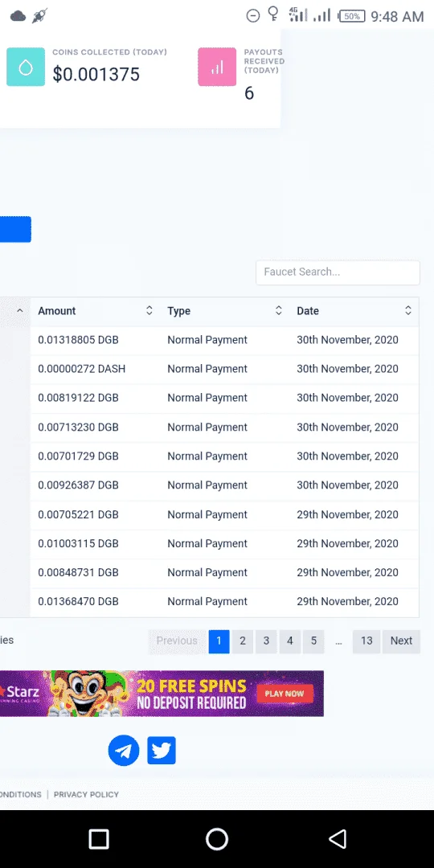
Task: Go to page 5 of payments
Action: (x=314, y=641)
